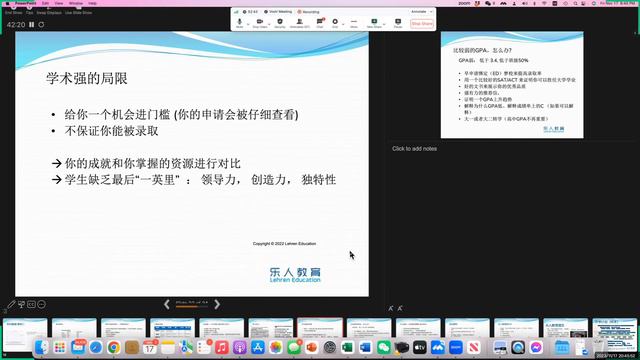Open the Security shield in Zoom toolbar

pyautogui.click(x=280, y=23)
